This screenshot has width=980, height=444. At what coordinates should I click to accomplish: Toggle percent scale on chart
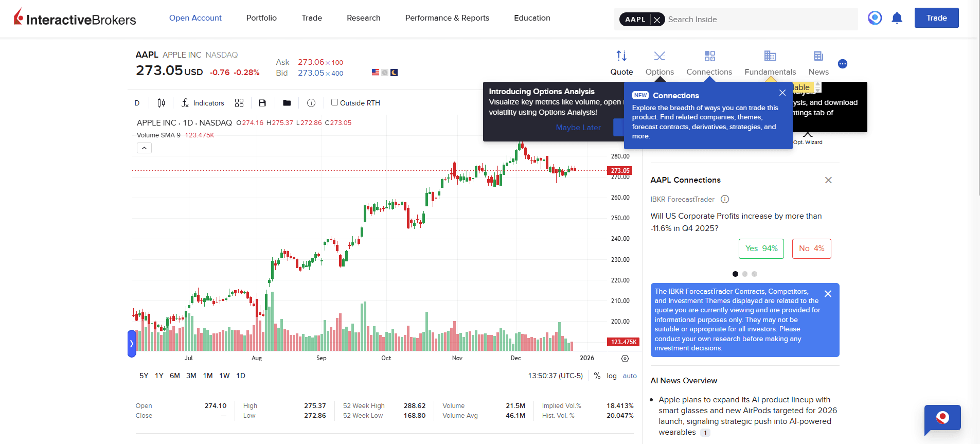pos(597,376)
